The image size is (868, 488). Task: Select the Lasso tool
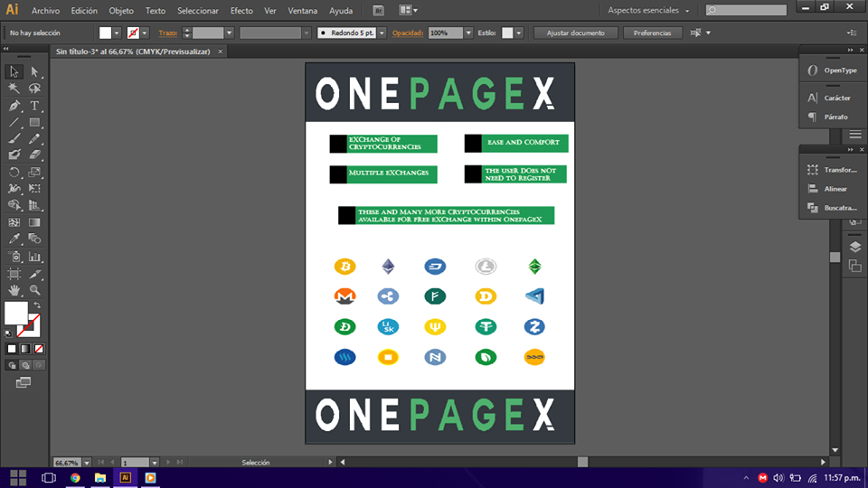[x=34, y=89]
